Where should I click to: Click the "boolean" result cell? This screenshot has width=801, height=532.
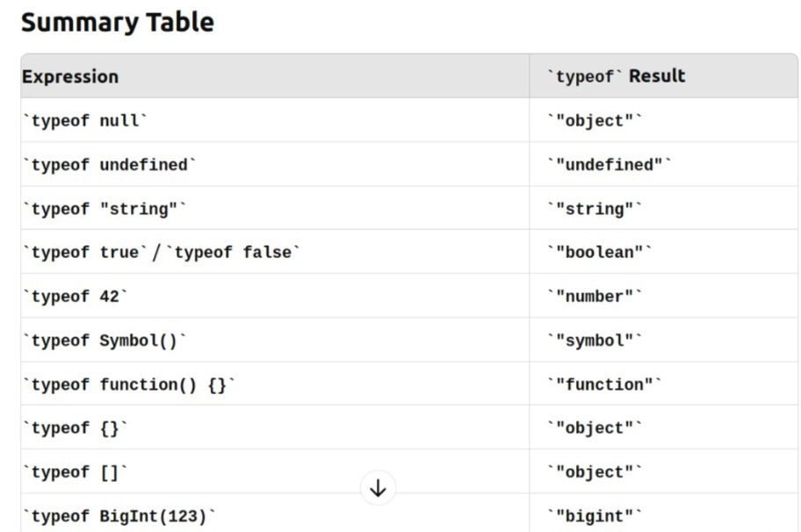[664, 252]
